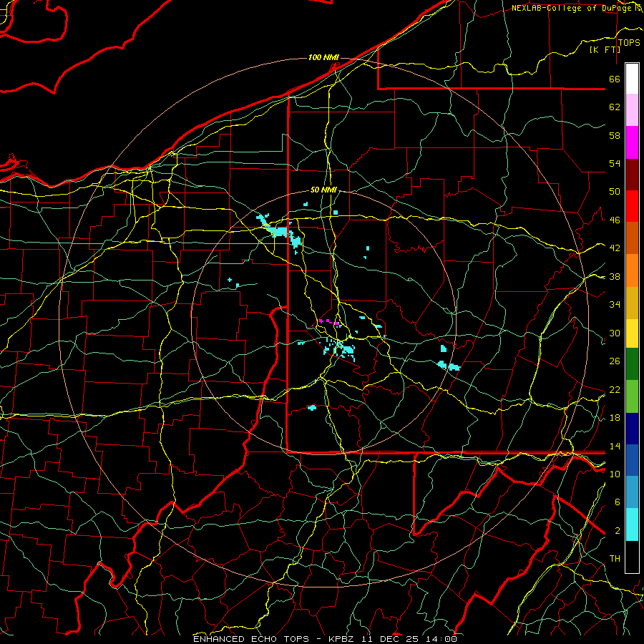
Task: Click the "46" scale label
Action: pyautogui.click(x=615, y=220)
